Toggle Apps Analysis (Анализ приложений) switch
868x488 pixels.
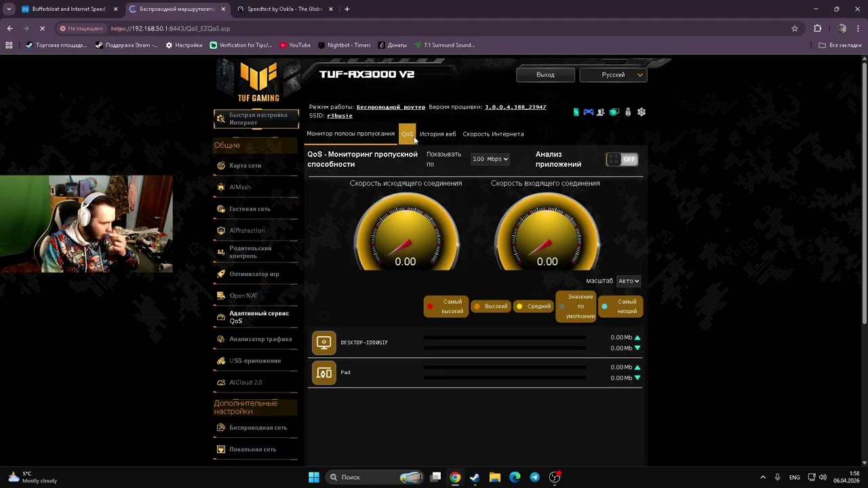pyautogui.click(x=622, y=159)
